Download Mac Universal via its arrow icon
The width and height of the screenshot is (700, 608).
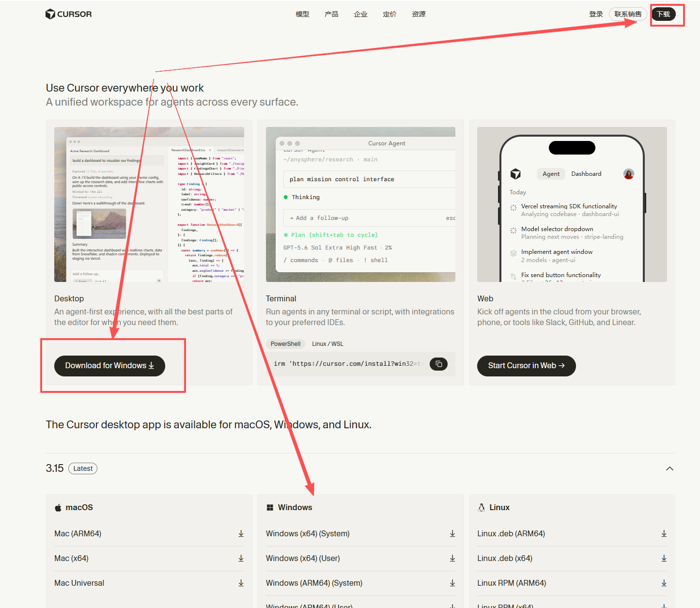coord(241,583)
